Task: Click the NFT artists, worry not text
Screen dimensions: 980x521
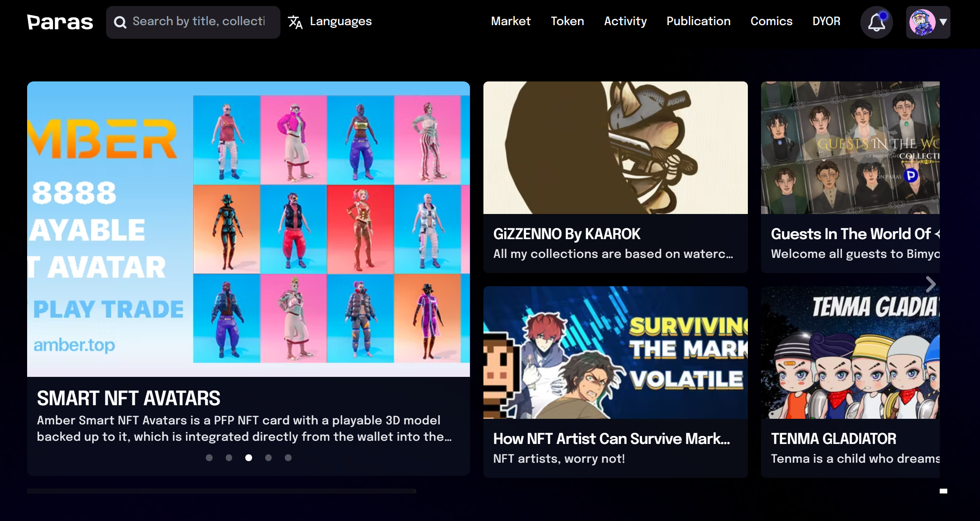Action: (x=559, y=459)
